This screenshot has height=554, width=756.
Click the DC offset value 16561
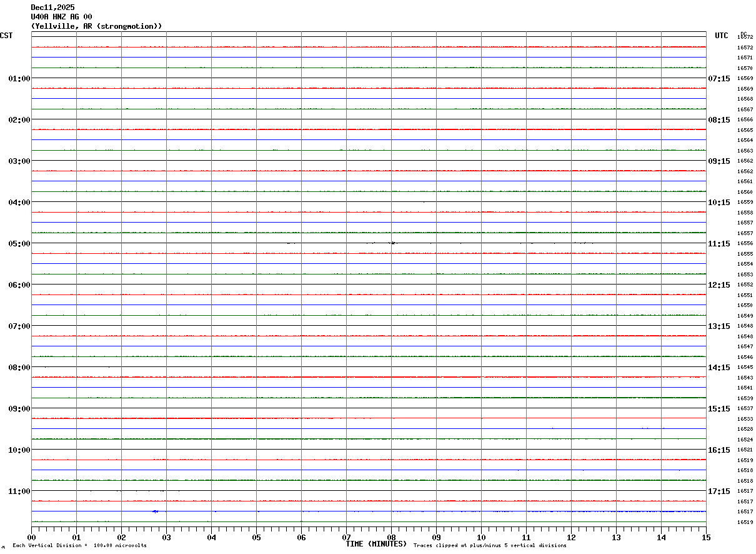coord(745,181)
